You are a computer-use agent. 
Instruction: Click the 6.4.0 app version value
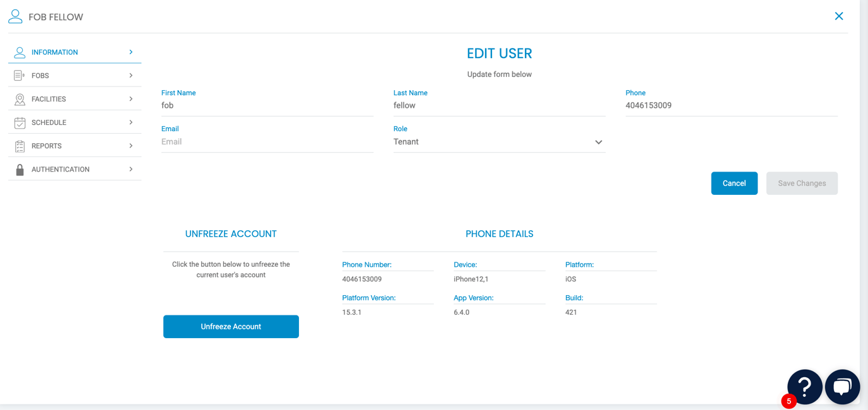[461, 312]
